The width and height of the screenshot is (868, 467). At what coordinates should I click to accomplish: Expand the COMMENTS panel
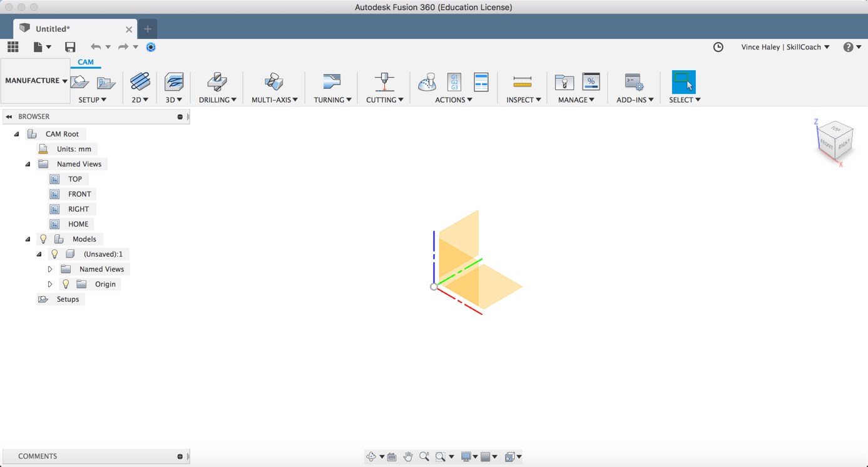coord(180,456)
